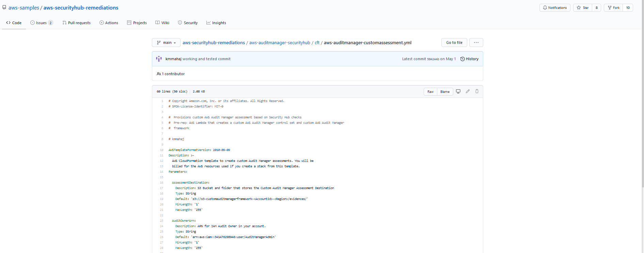Screen dimensions: 644x253
Task: Click aws-securityhub-remediations in the breadcrumb path
Action: pyautogui.click(x=214, y=43)
